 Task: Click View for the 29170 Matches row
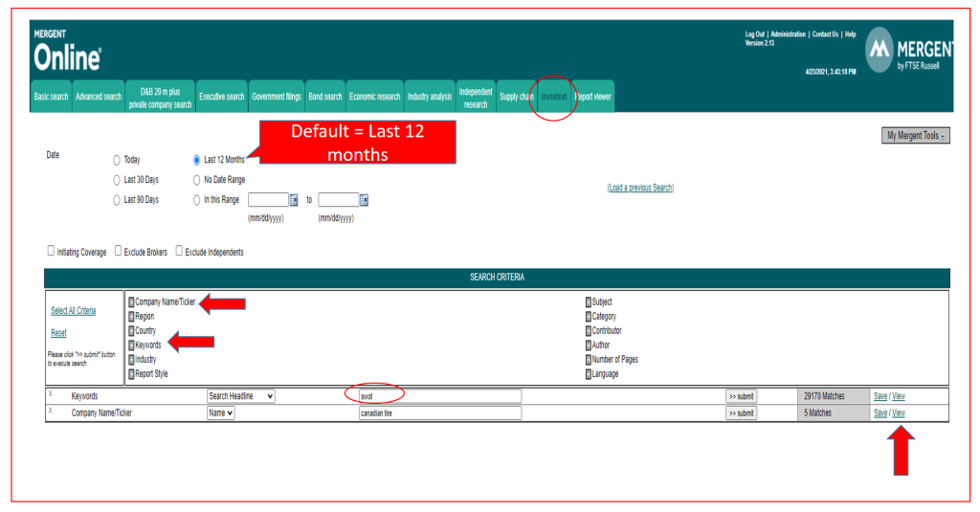click(x=899, y=396)
